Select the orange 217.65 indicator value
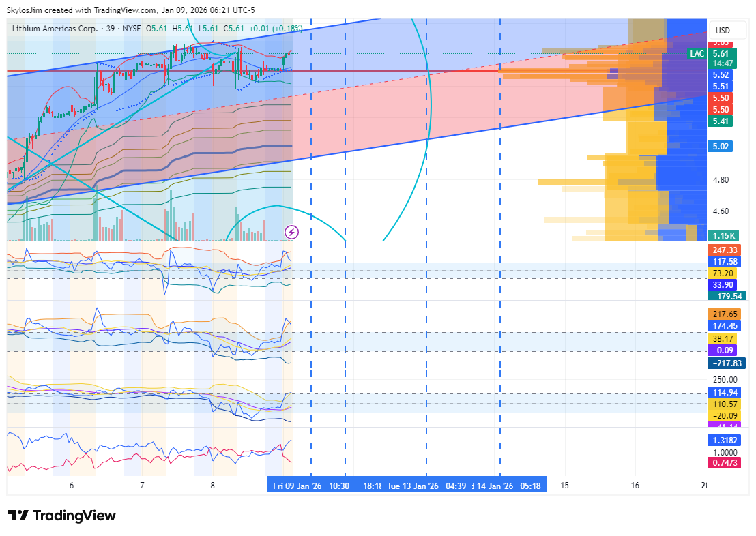 point(723,314)
